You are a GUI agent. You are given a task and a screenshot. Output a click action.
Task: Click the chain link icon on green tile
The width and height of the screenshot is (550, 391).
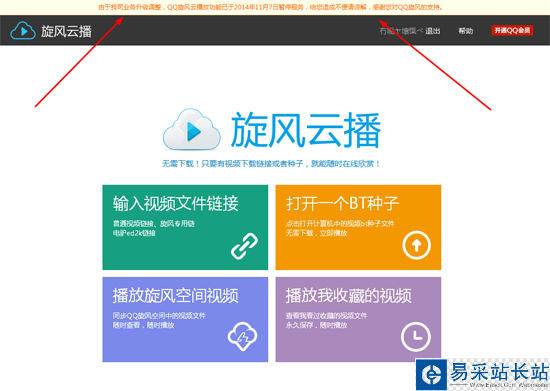tap(244, 246)
